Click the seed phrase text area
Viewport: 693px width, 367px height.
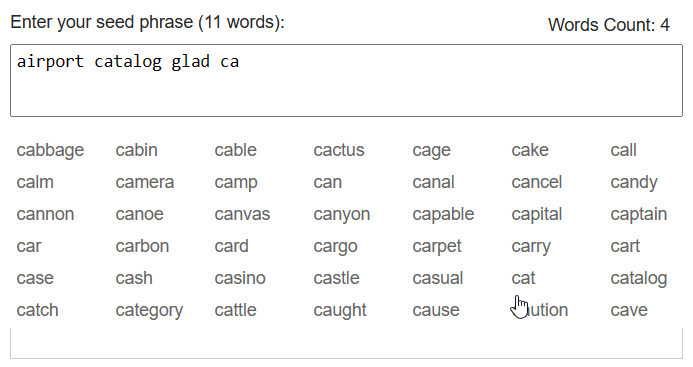[x=346, y=80]
